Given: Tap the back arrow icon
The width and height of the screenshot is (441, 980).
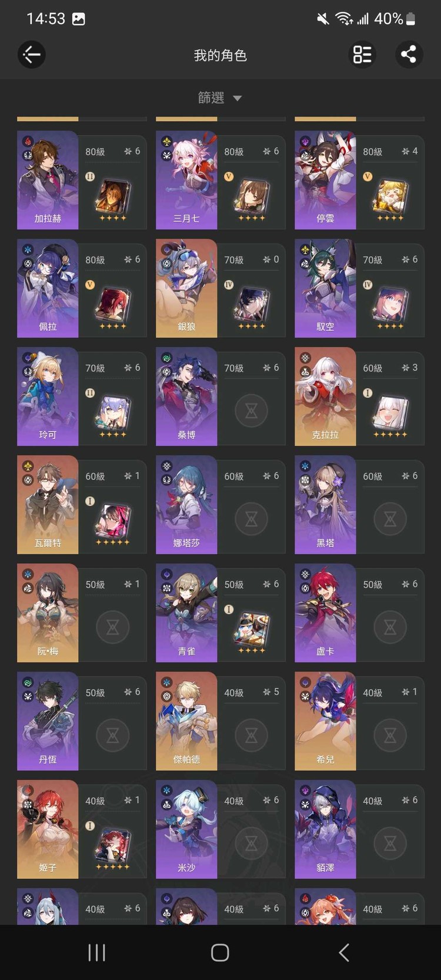Looking at the screenshot, I should coord(32,55).
